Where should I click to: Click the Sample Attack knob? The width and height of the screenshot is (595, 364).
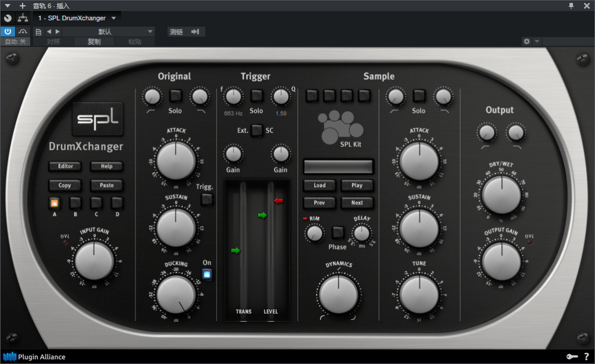point(420,161)
